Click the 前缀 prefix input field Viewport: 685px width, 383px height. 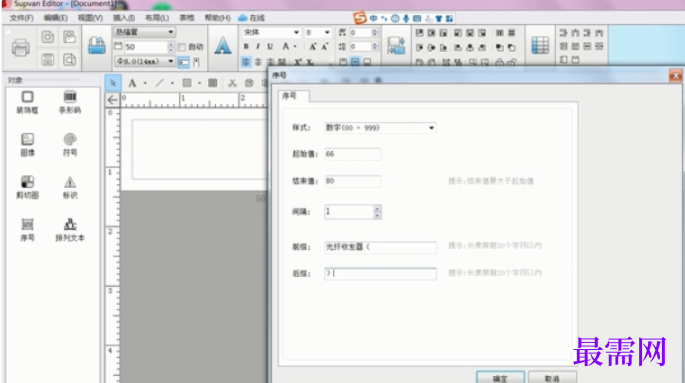pos(380,247)
